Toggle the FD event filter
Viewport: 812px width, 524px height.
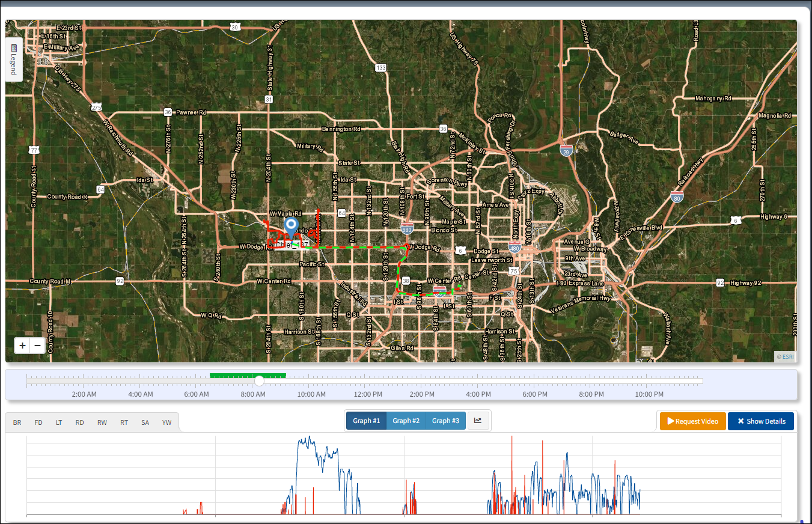[x=38, y=422]
